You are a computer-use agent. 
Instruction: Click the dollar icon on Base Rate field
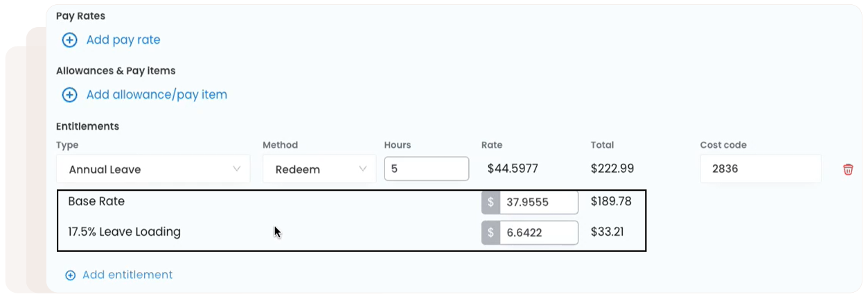coord(490,203)
